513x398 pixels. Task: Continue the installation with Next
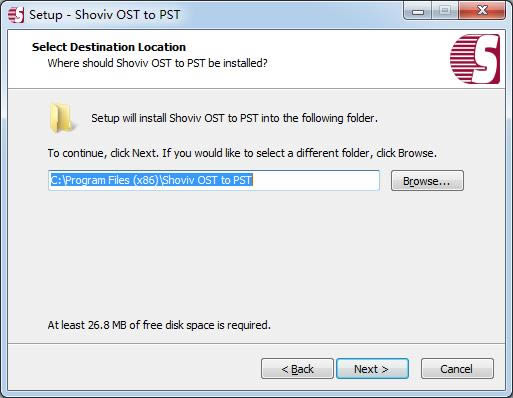[372, 369]
